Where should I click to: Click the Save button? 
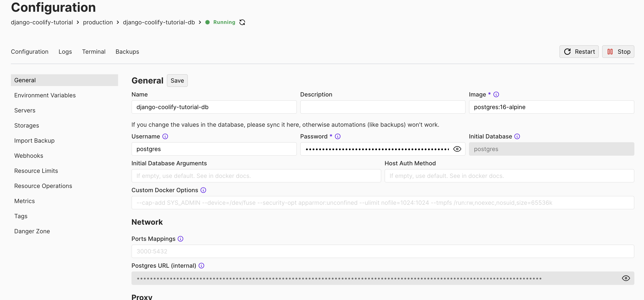pyautogui.click(x=177, y=81)
